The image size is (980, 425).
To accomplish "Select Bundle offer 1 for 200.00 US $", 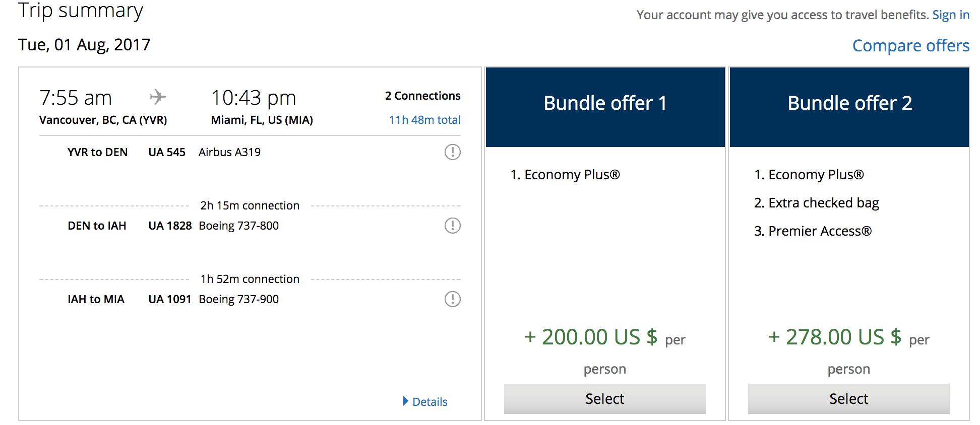I will (x=604, y=399).
